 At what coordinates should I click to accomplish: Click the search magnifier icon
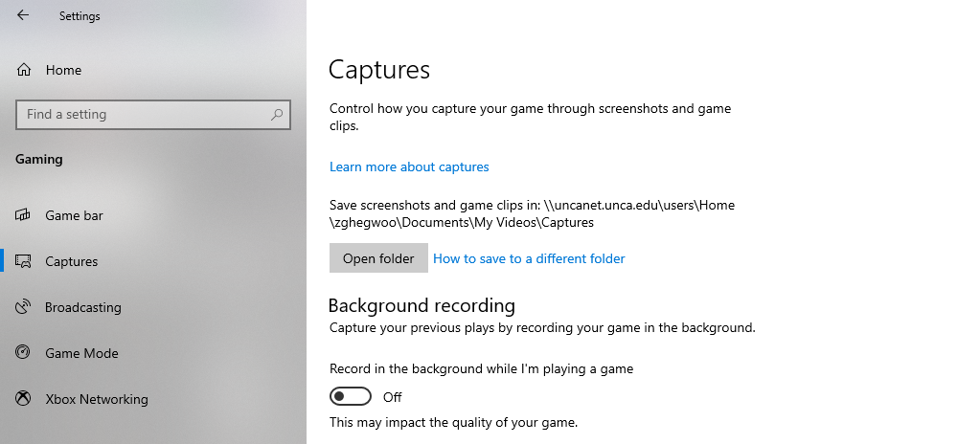coord(277,115)
